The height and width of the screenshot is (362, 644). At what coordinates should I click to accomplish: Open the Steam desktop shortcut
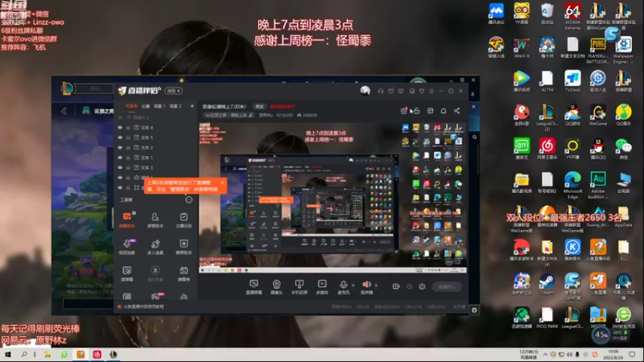547,284
